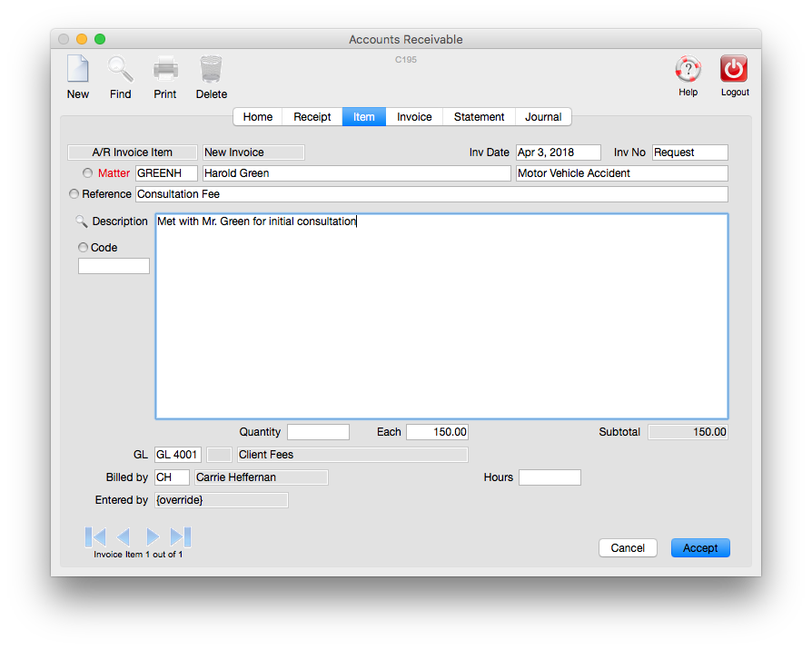Jump to the last invoice item arrow
812x649 pixels.
pyautogui.click(x=181, y=536)
